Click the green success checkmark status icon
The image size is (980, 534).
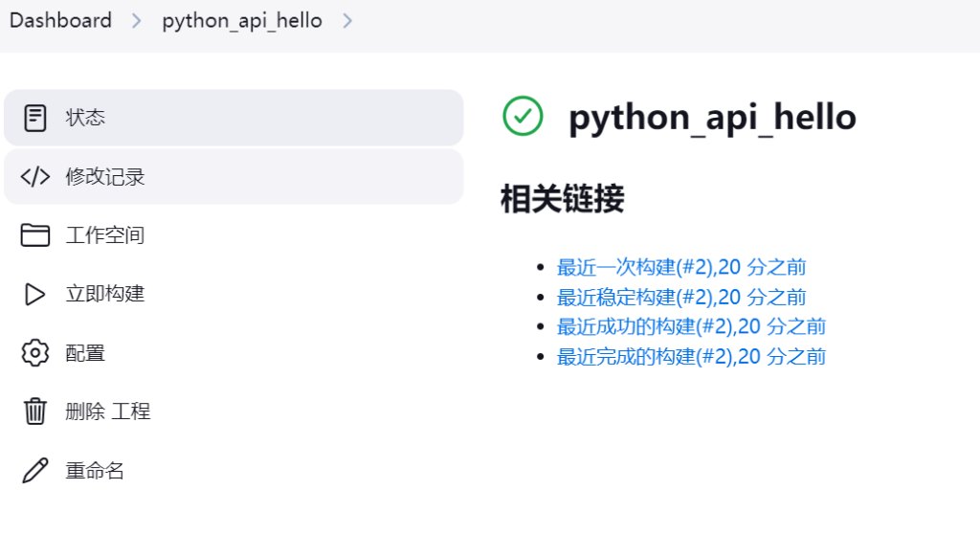(523, 117)
